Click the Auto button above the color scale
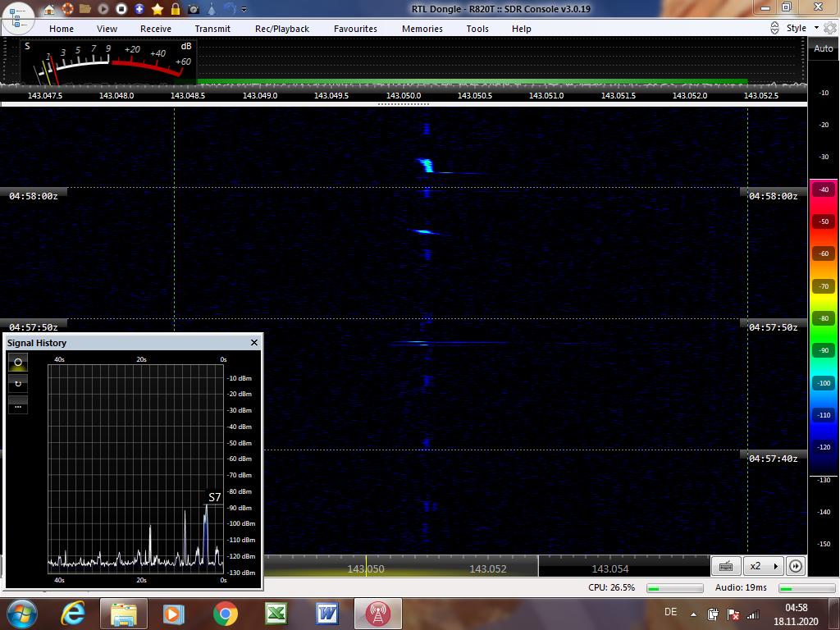 pyautogui.click(x=823, y=48)
